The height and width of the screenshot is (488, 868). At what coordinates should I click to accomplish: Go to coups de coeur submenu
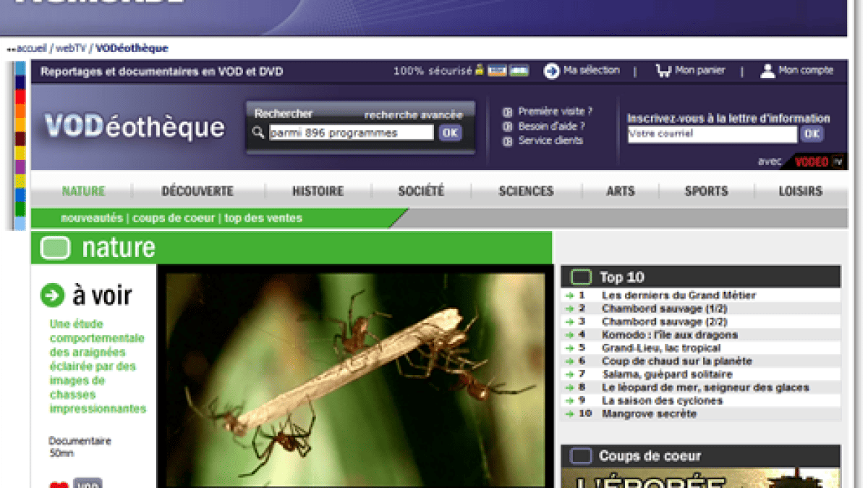click(x=174, y=218)
